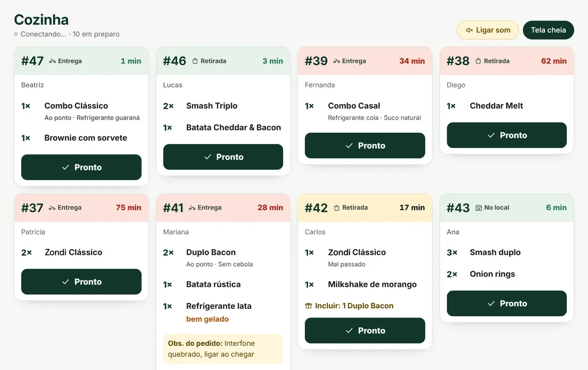Mark order #42 for Carlos as Pronto
Screen dimensions: 588x370
coord(365,331)
